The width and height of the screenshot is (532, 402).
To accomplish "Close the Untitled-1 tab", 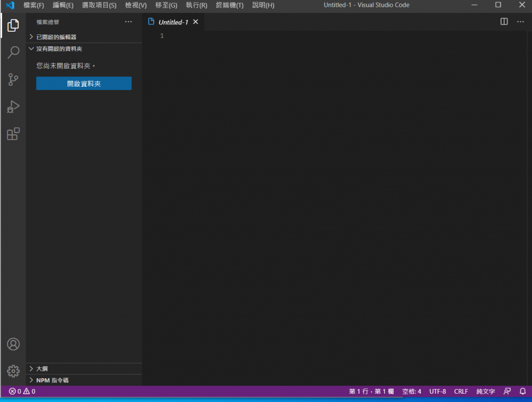I will pyautogui.click(x=195, y=22).
